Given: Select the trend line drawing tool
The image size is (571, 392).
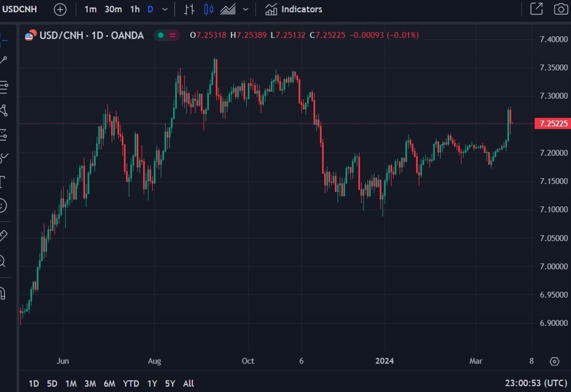Looking at the screenshot, I should [6, 58].
